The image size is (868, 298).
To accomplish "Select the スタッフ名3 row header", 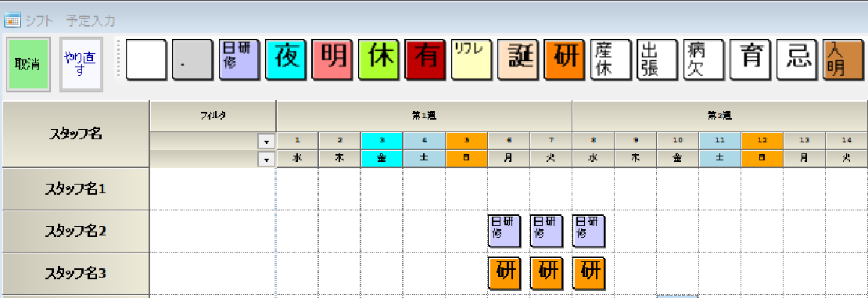I will point(76,273).
